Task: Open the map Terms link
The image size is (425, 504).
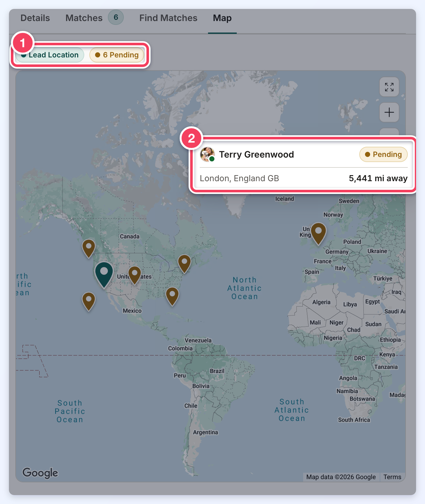Action: (392, 477)
